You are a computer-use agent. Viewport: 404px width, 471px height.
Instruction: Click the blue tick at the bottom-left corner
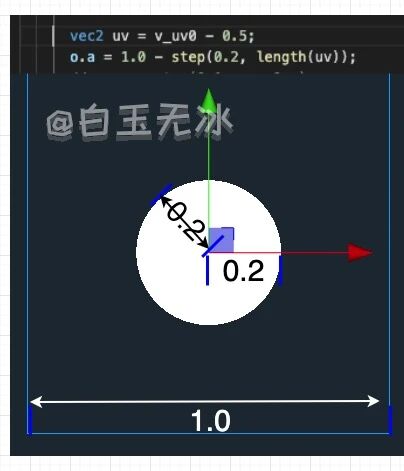pos(30,420)
